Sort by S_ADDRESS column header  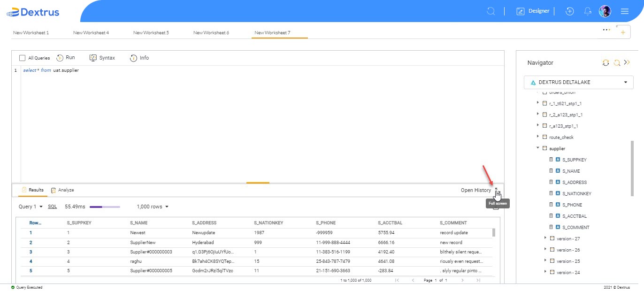[x=204, y=223]
